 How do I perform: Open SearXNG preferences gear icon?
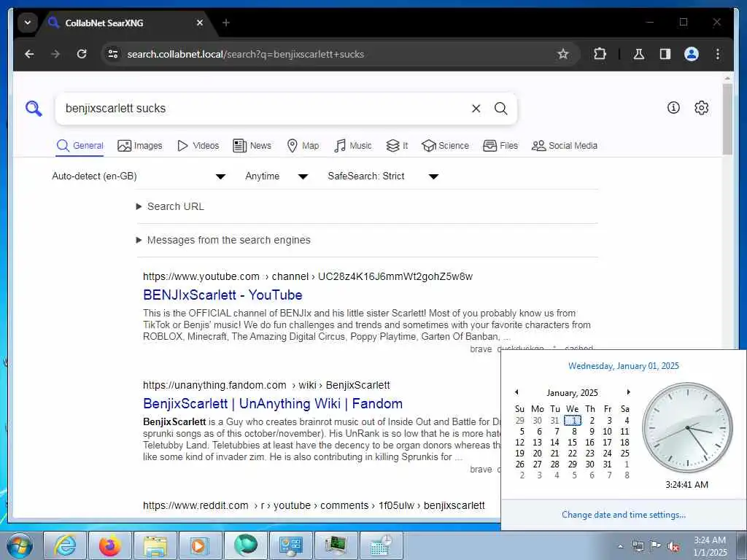pyautogui.click(x=701, y=108)
